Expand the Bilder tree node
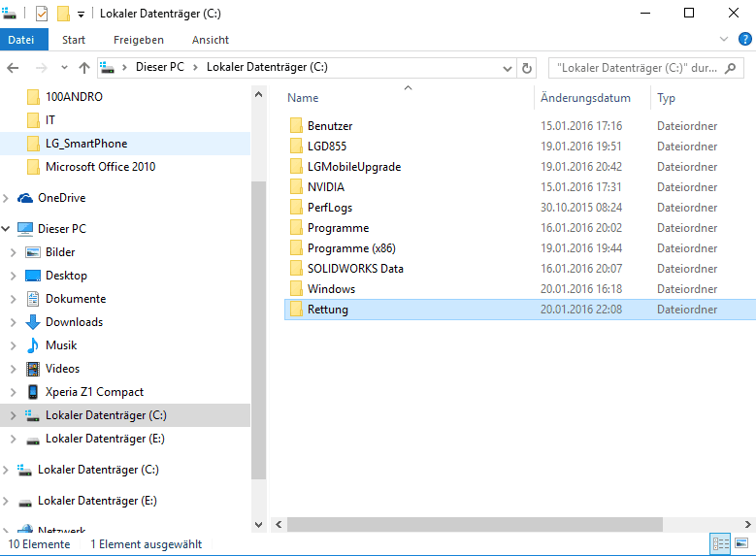This screenshot has width=756, height=556. 14,252
